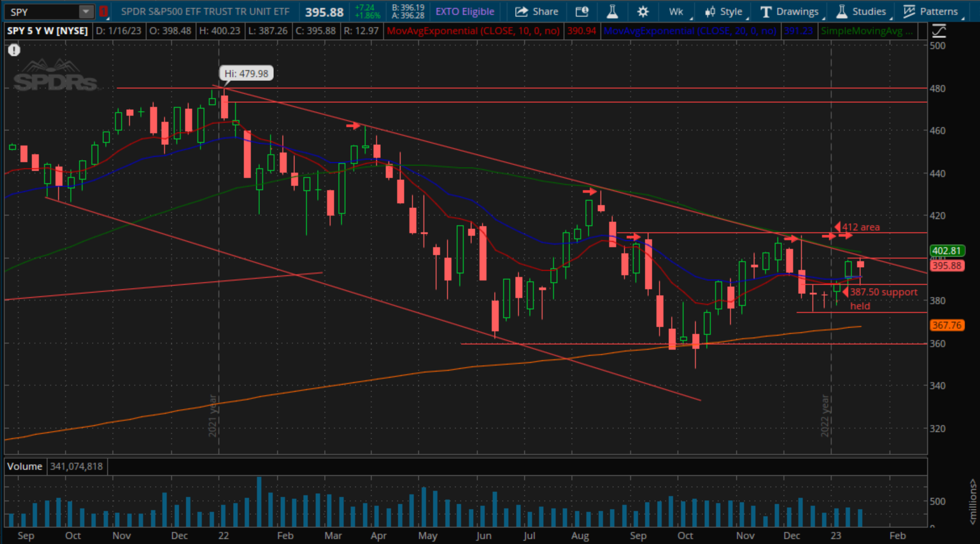Click the L: 387.26 low value
980x544 pixels.
[x=267, y=31]
